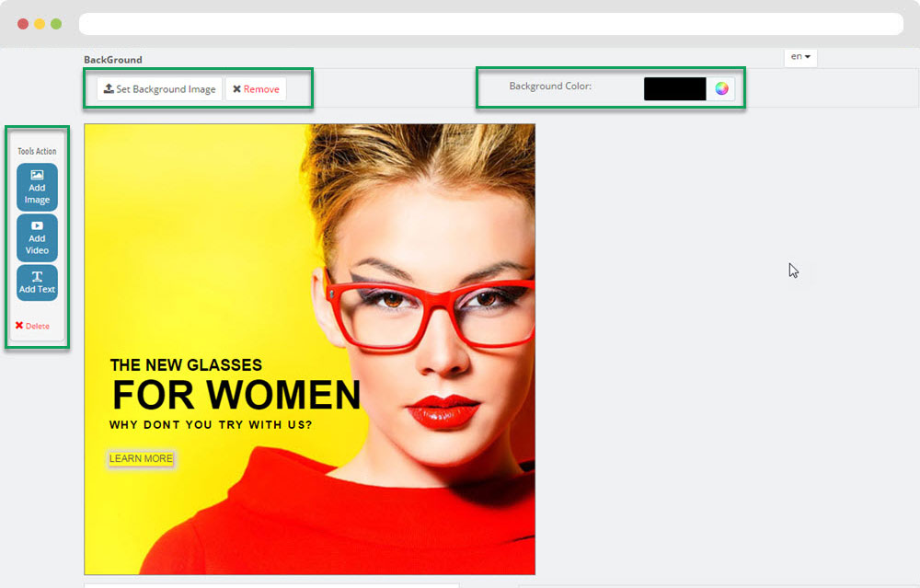
Task: Click the red close window dot
Action: tap(23, 24)
